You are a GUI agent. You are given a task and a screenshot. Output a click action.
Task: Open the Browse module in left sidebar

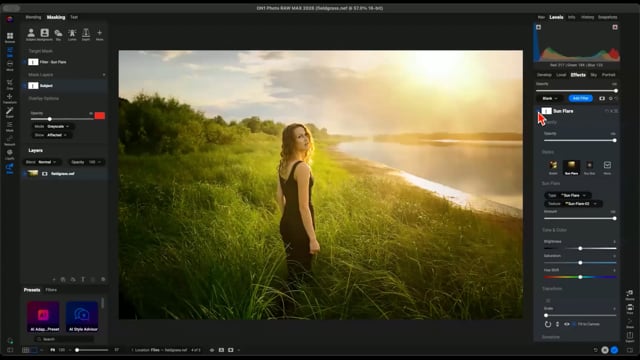click(x=10, y=37)
